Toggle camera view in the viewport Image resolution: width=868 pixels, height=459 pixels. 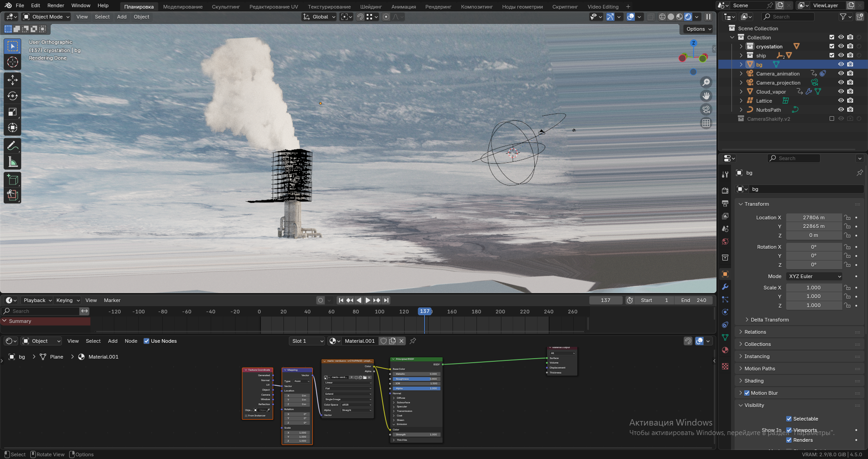click(706, 109)
